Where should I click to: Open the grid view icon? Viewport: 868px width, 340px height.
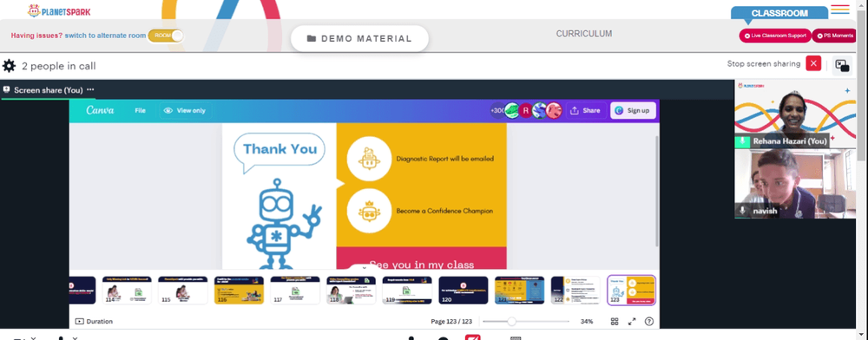pos(615,321)
